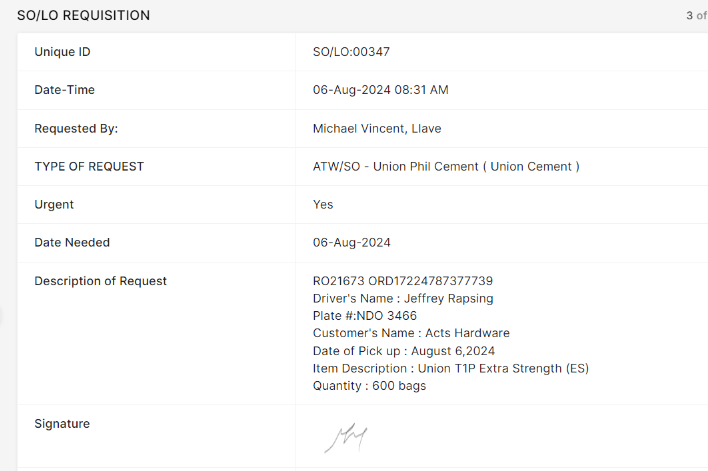This screenshot has height=471, width=708.
Task: Click the Urgent value Yes
Action: (x=323, y=205)
